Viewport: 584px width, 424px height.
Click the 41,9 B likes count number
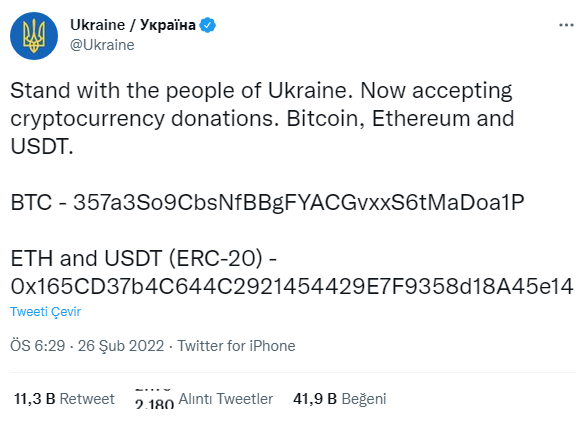[315, 399]
